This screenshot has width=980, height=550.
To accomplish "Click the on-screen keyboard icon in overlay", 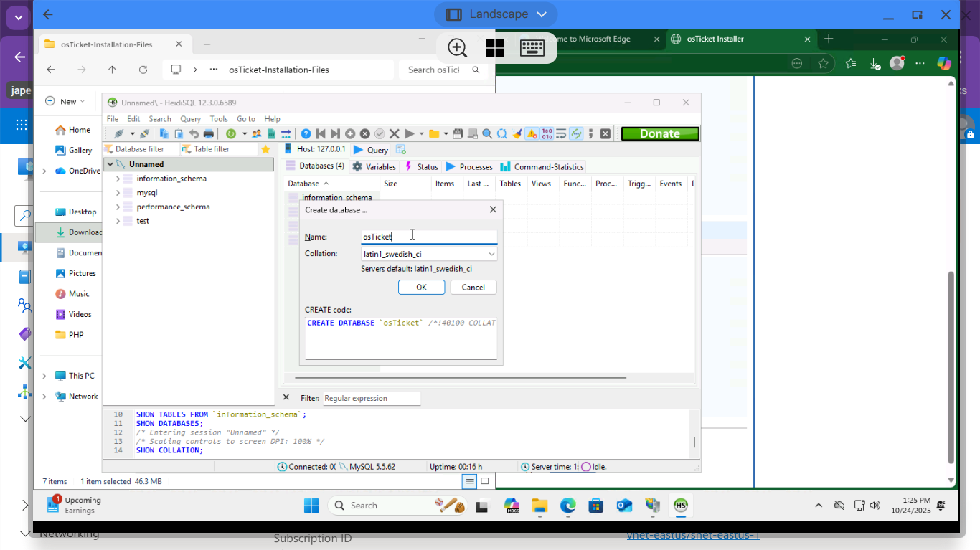I will pos(532,48).
